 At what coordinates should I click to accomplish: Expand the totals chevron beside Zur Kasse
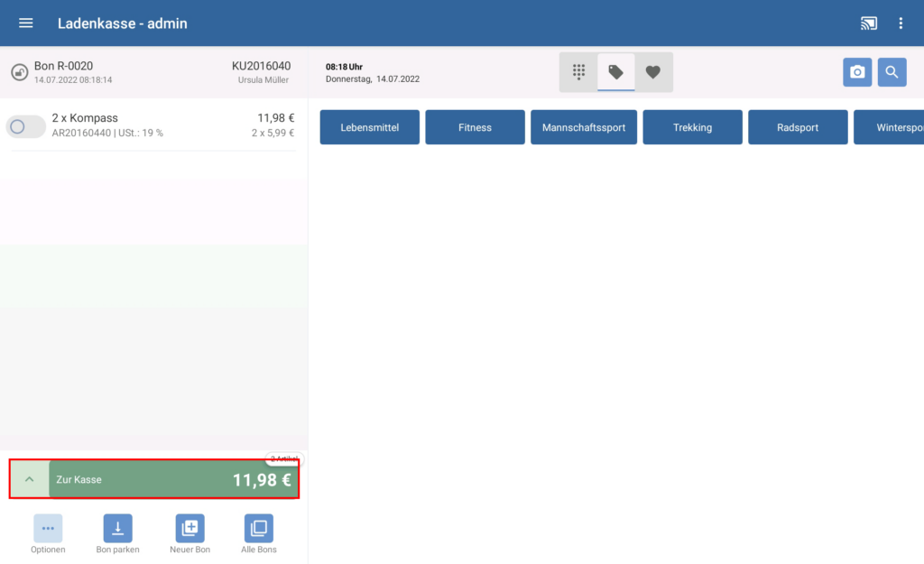tap(30, 479)
